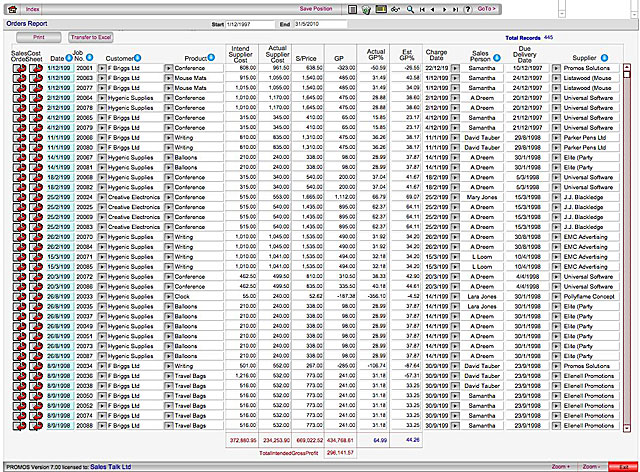Click the Print button

[39, 38]
